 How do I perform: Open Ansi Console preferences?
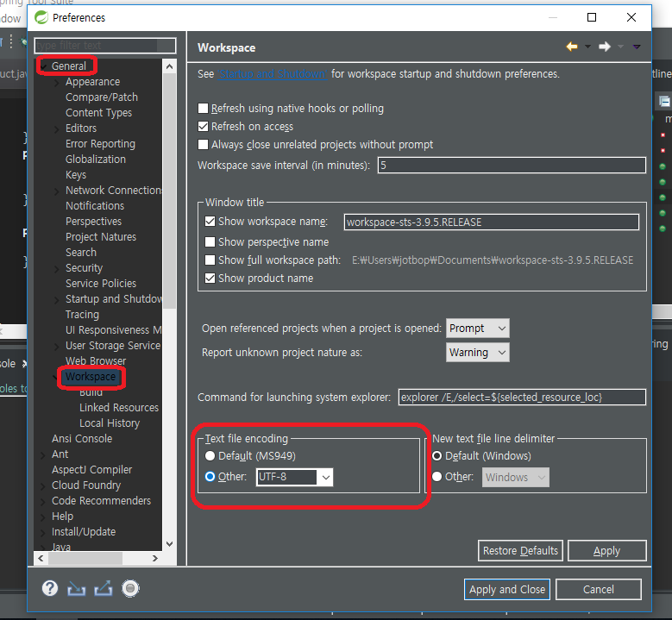point(82,439)
